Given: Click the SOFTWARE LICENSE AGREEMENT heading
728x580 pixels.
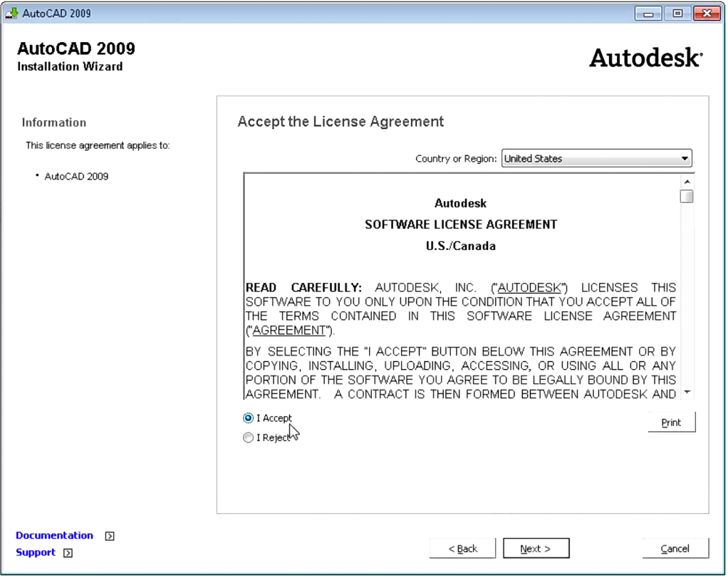Looking at the screenshot, I should [461, 224].
